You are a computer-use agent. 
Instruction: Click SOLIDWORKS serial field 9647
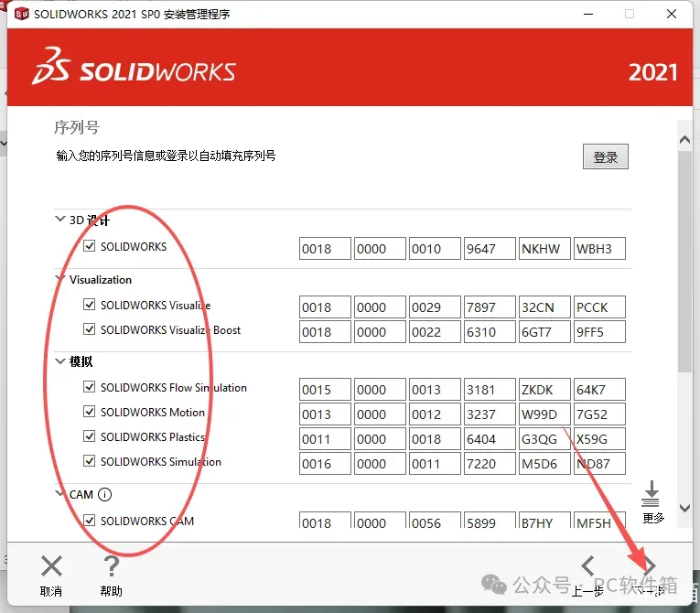tap(490, 248)
